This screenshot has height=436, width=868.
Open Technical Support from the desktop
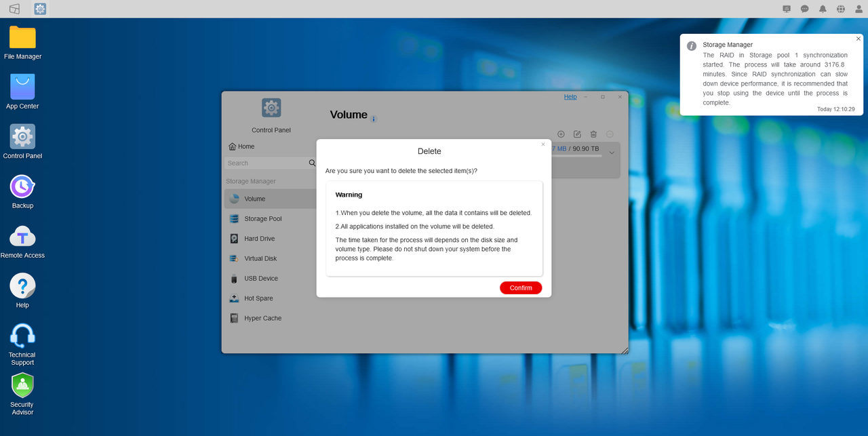pyautogui.click(x=22, y=344)
